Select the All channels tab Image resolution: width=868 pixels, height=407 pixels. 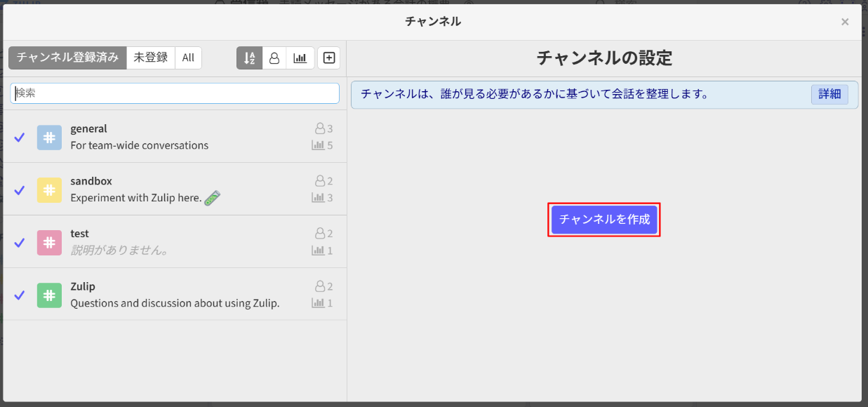click(188, 58)
